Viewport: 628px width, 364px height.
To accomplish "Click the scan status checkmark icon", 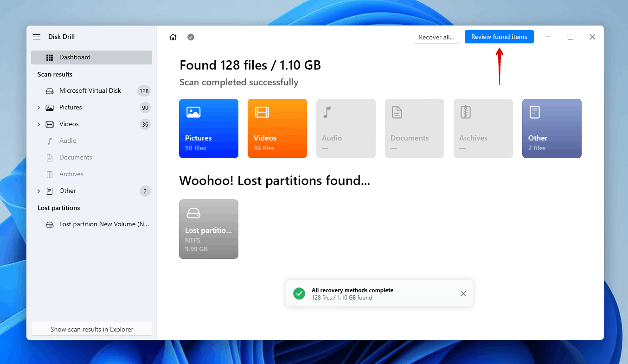I will [x=191, y=37].
